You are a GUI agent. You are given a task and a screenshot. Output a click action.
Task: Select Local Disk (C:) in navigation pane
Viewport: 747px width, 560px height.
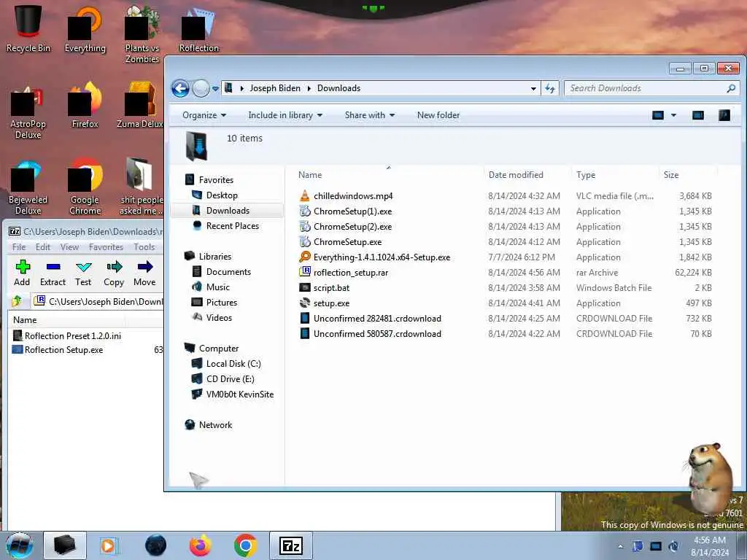pos(233,364)
